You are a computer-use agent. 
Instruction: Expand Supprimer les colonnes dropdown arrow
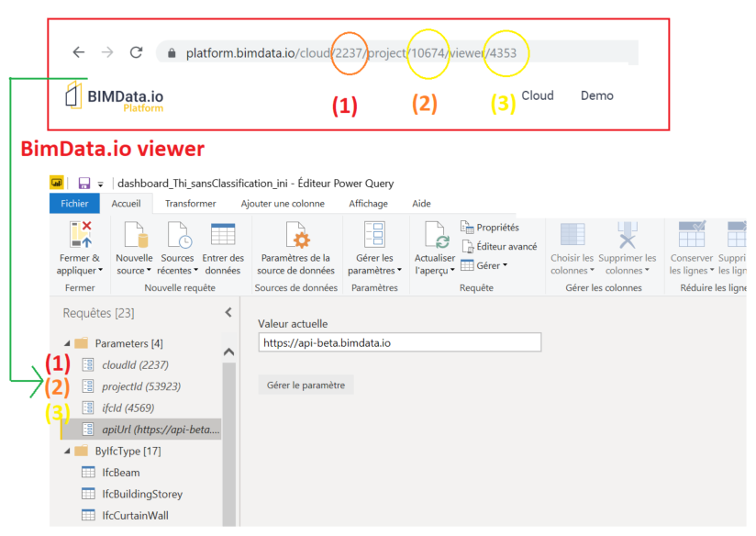(647, 270)
